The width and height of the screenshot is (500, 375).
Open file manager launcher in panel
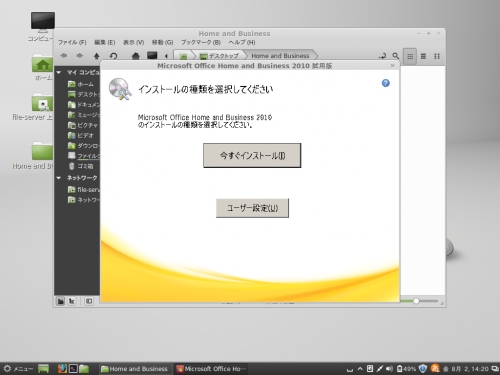point(84,369)
